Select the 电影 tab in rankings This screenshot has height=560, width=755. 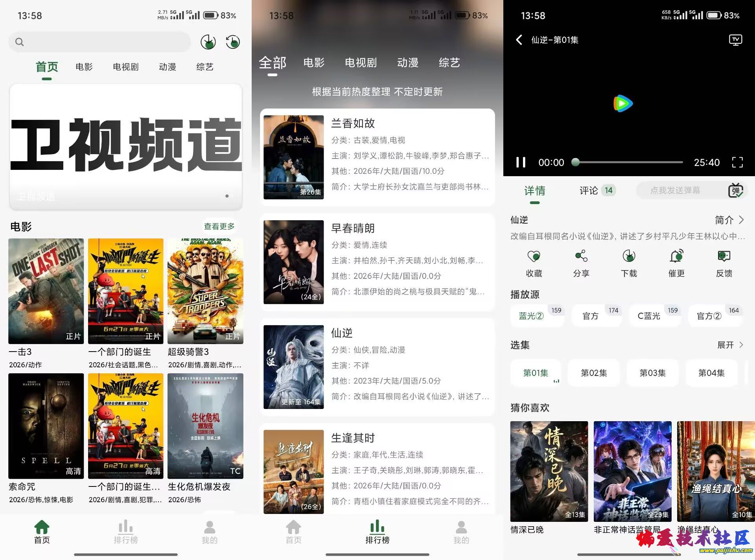pos(314,63)
